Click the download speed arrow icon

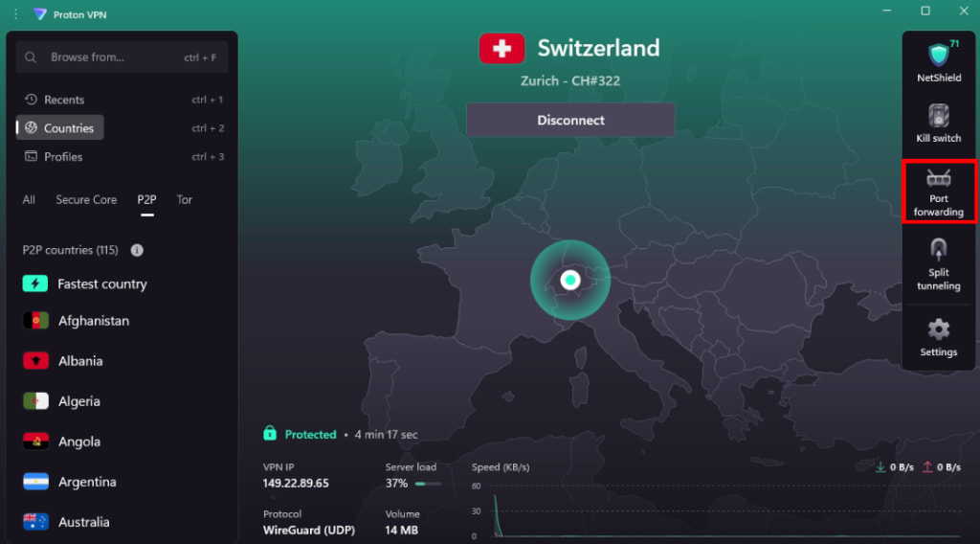pos(880,467)
